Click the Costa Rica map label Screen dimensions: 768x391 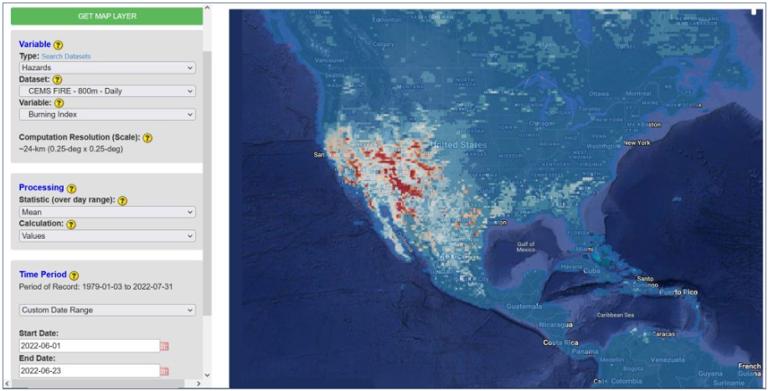coord(560,342)
